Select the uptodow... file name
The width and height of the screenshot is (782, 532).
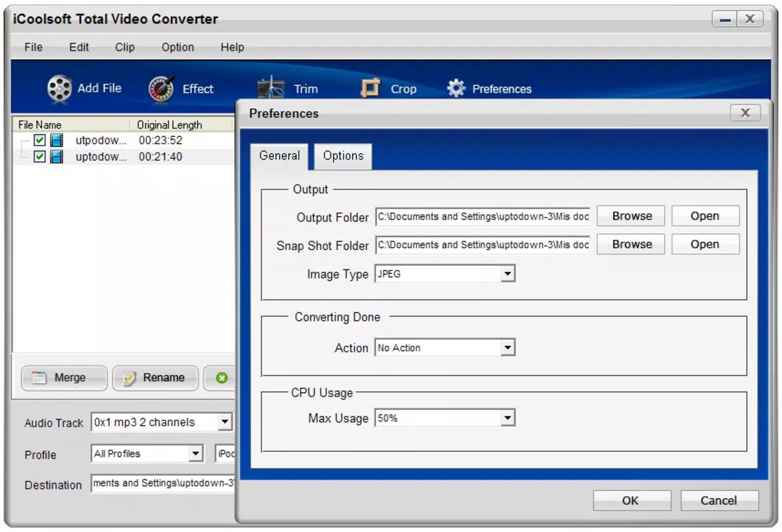click(x=101, y=156)
